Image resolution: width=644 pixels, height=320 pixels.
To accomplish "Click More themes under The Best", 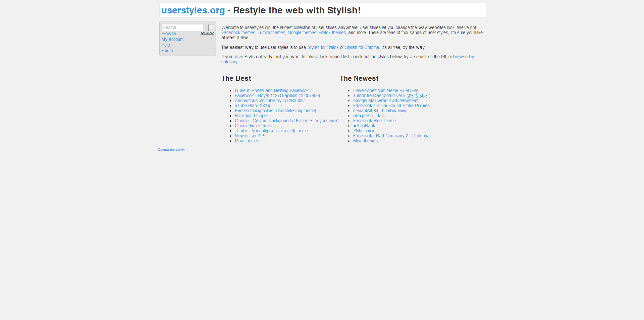I will click(247, 141).
